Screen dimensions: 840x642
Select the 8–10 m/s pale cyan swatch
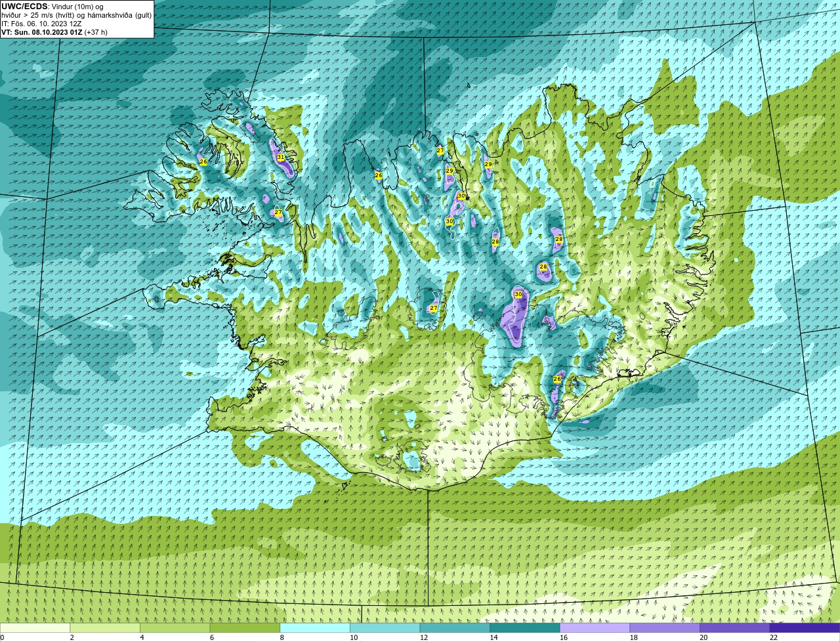[315, 628]
